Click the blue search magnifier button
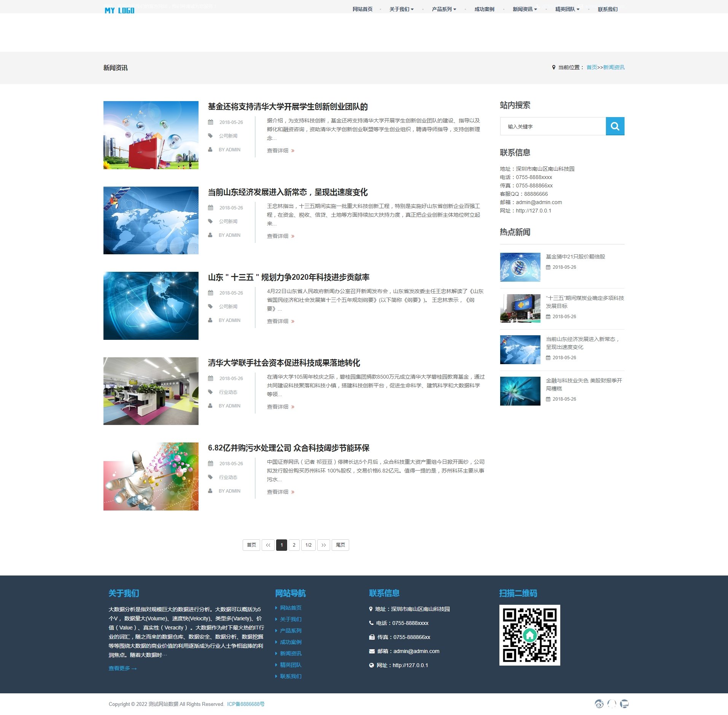 pos(615,126)
